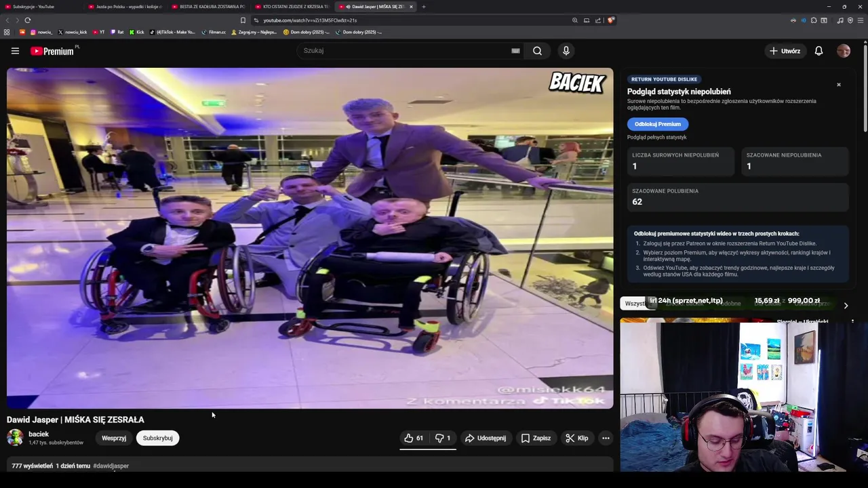Viewport: 868px width, 488px height.
Task: Open the share icon in address bar
Action: coord(598,20)
